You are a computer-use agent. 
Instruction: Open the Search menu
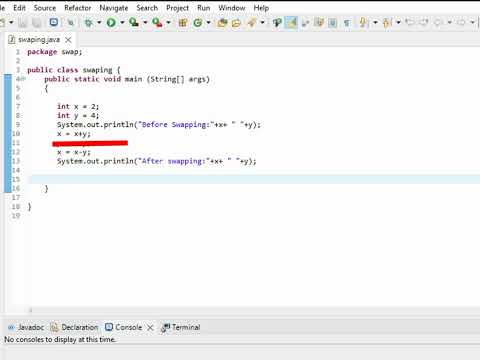pos(147,8)
